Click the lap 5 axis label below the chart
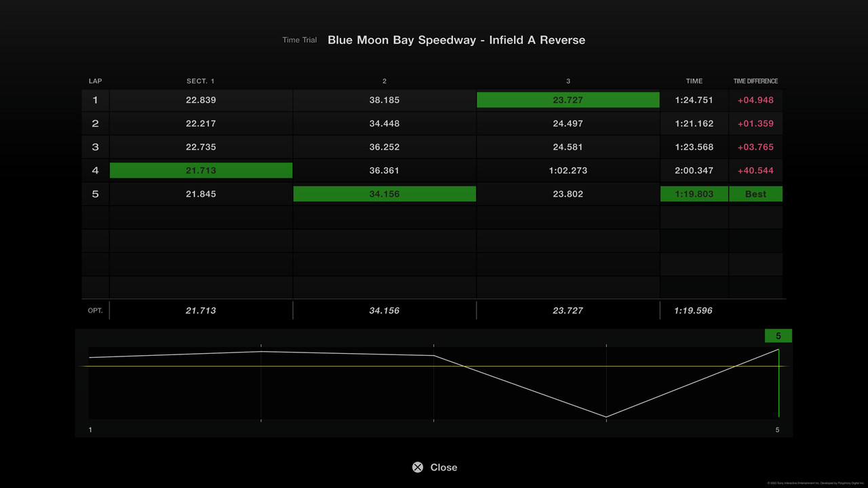The image size is (868, 488). 778,430
